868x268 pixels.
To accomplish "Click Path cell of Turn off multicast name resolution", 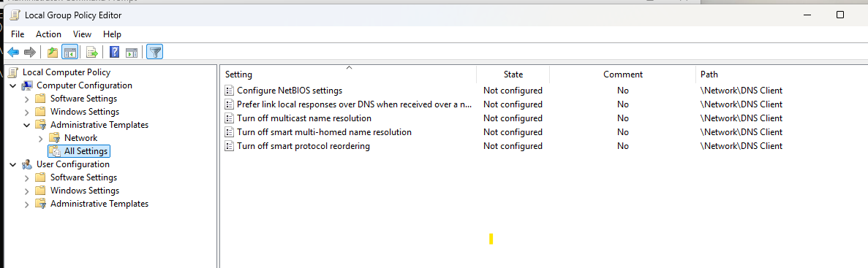I will pos(741,118).
